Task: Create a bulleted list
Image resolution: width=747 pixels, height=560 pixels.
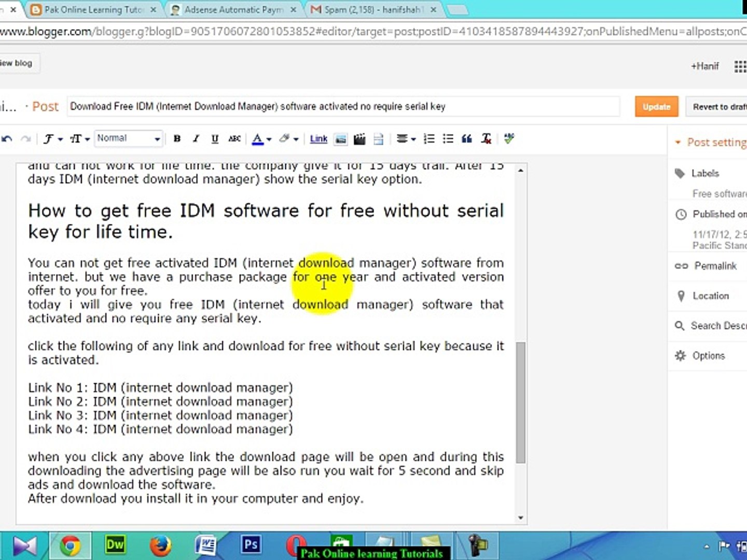Action: [448, 138]
